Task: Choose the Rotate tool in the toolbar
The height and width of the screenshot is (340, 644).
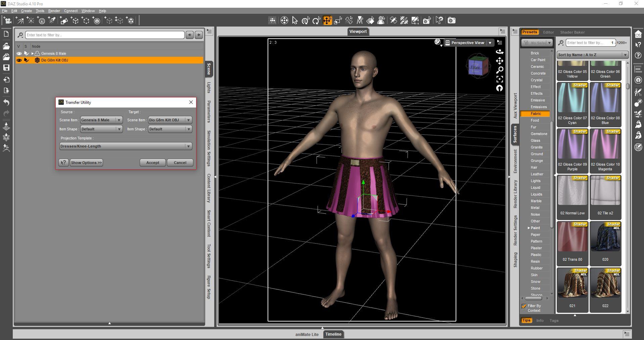Action: pos(316,20)
